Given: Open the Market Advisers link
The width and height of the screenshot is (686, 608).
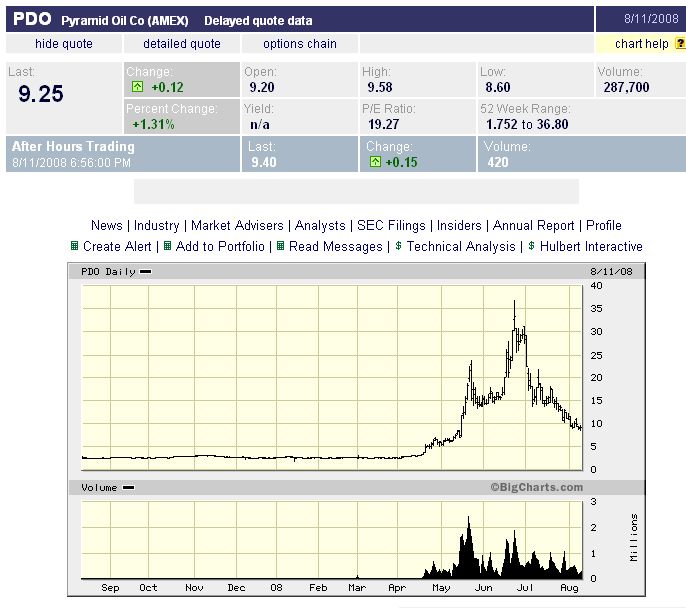Looking at the screenshot, I should pyautogui.click(x=237, y=225).
